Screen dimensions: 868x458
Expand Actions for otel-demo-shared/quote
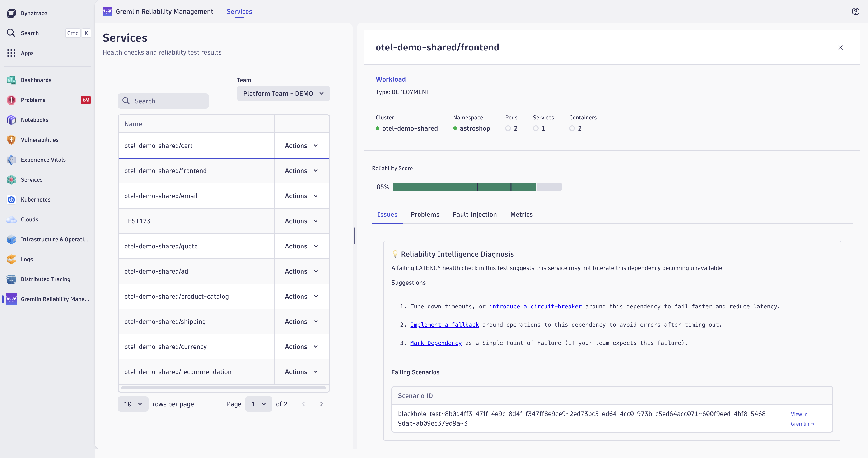(x=302, y=246)
